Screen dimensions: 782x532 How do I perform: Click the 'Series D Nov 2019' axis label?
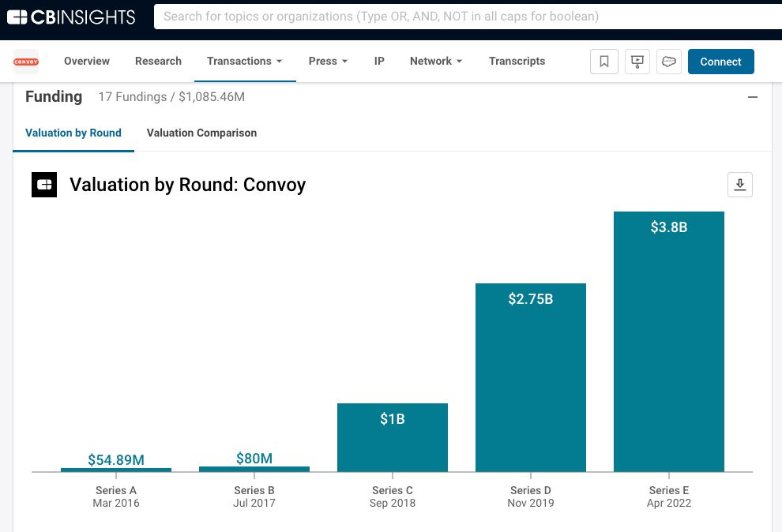[531, 496]
